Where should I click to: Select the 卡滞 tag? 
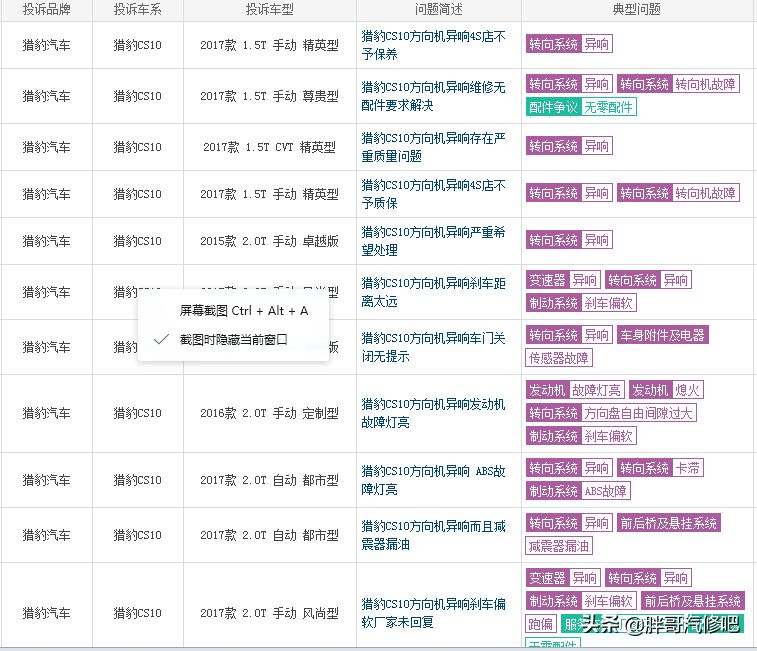click(687, 468)
